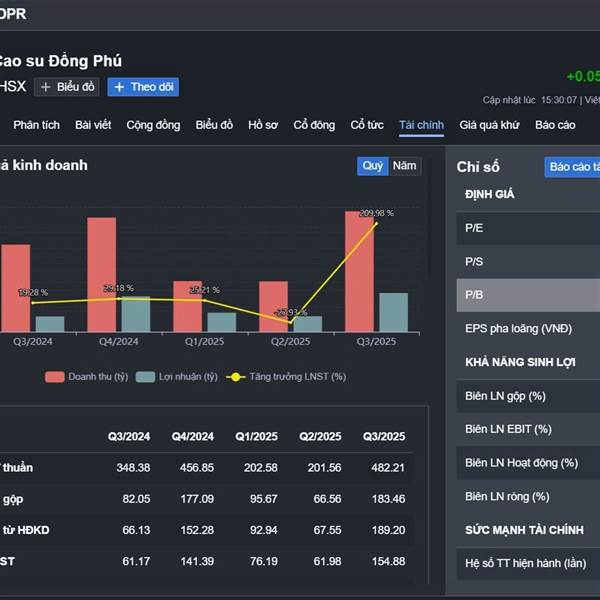600x600 pixels.
Task: Open the Cộng đồng tab
Action: click(153, 125)
